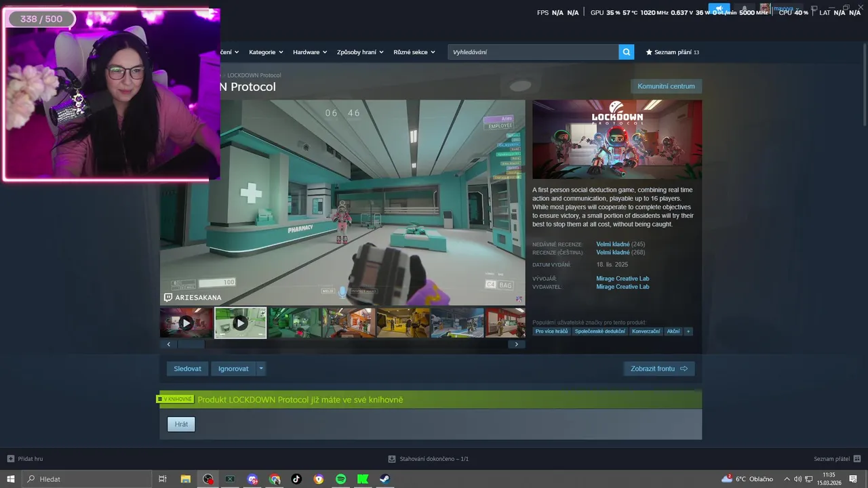Open the green Kick app in taskbar
This screenshot has height=488, width=868.
pos(363,479)
